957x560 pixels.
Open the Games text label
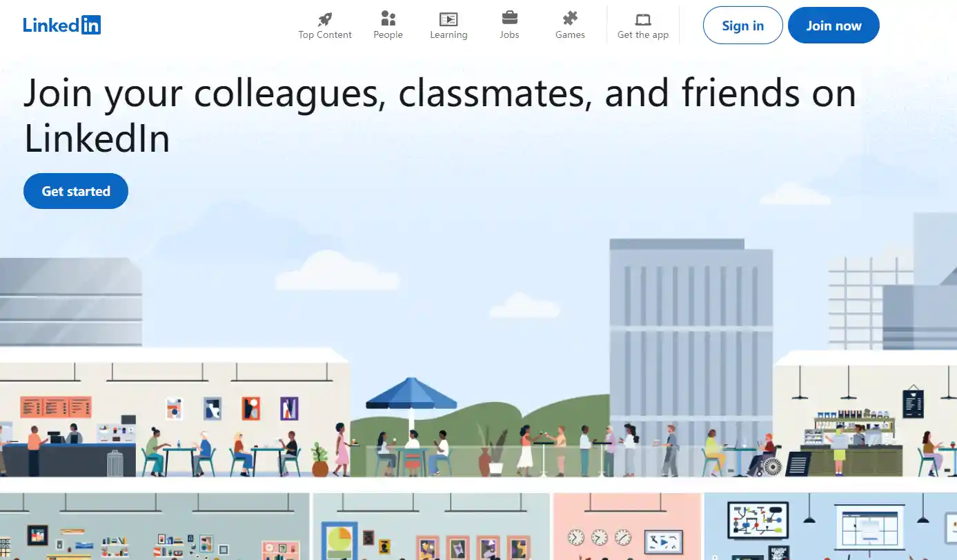tap(570, 34)
